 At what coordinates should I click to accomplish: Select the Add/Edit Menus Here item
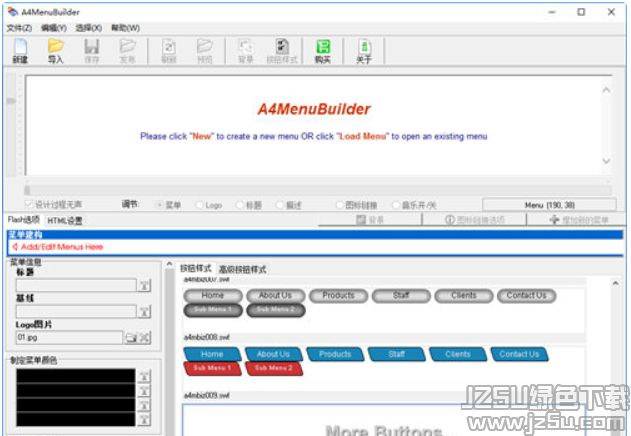pyautogui.click(x=58, y=247)
